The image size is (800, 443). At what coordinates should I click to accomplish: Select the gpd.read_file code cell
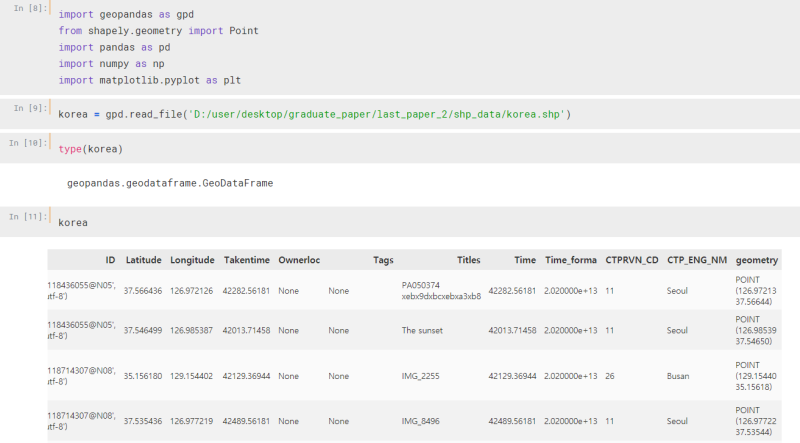click(400, 115)
